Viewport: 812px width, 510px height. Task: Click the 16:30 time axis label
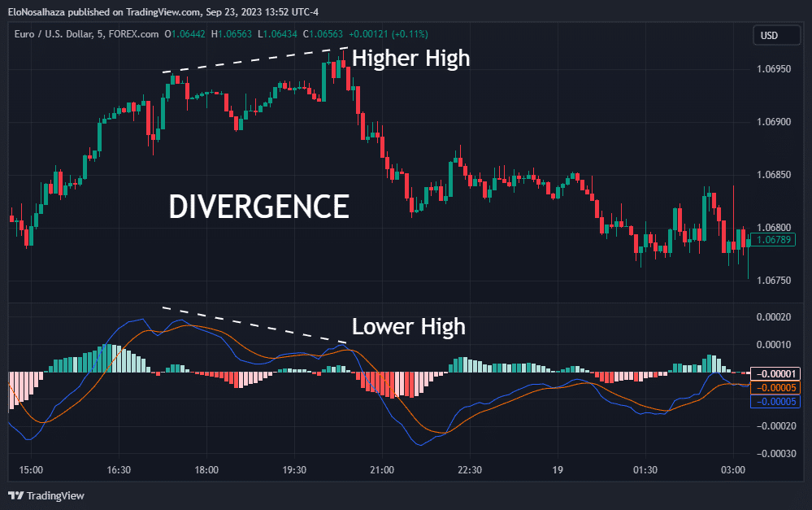point(119,470)
